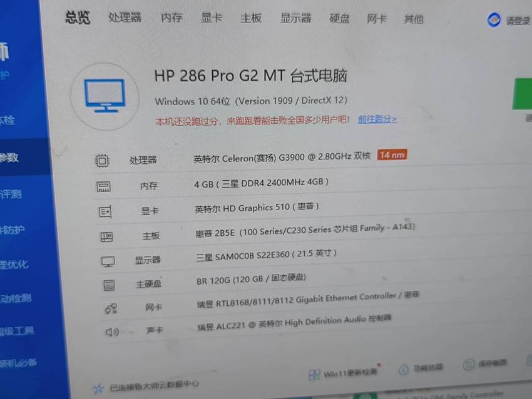Open the 评测 sidebar section
The image size is (532, 399).
[x=11, y=194]
